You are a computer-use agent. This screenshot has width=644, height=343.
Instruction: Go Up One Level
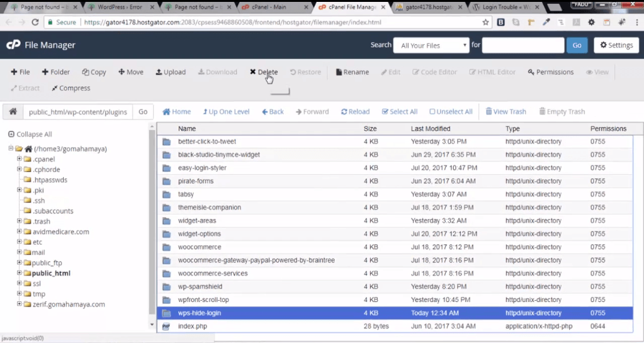click(226, 111)
